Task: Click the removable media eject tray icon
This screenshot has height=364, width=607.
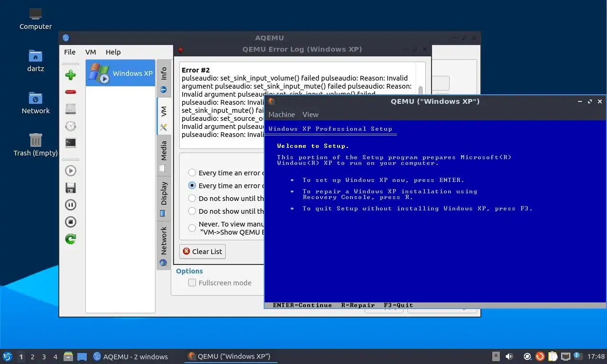Action: 496,356
